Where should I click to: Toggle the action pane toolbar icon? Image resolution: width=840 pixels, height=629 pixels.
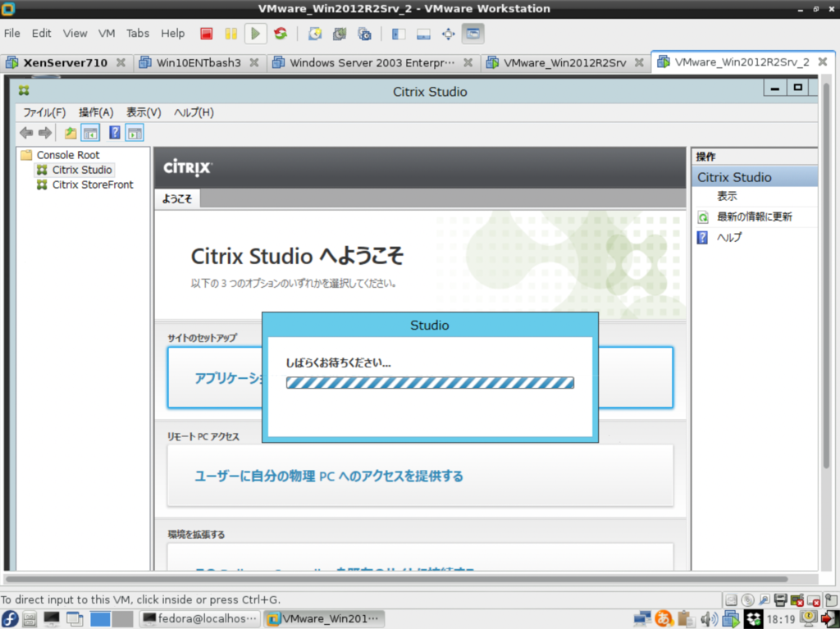tap(135, 132)
